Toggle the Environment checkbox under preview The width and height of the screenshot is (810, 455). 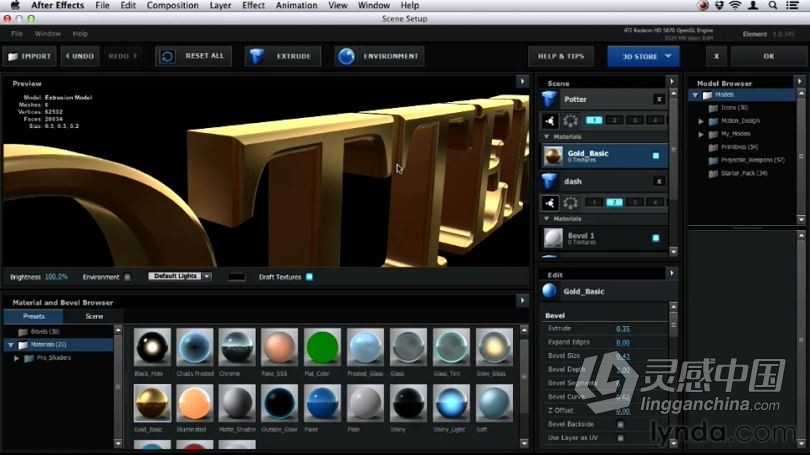point(127,277)
